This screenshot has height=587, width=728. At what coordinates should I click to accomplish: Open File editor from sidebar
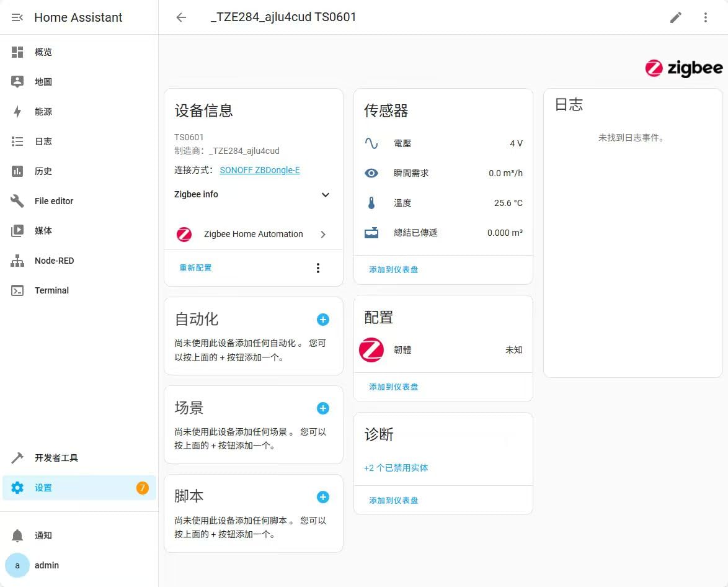[x=79, y=201]
